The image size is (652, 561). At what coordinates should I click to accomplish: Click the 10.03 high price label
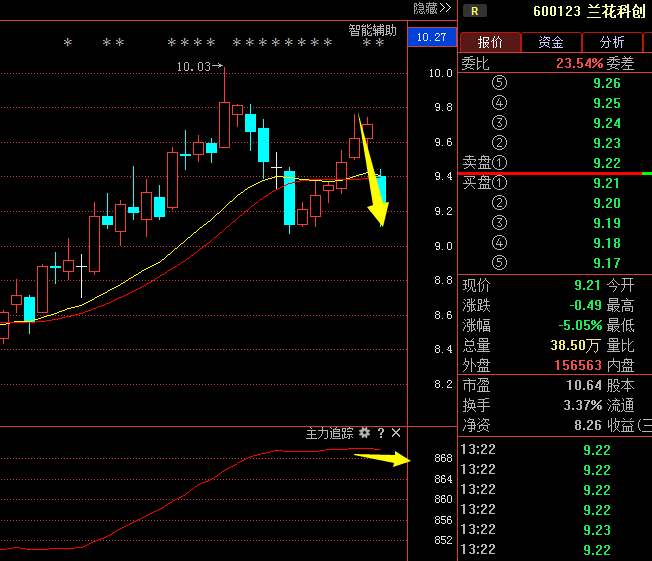tap(194, 67)
